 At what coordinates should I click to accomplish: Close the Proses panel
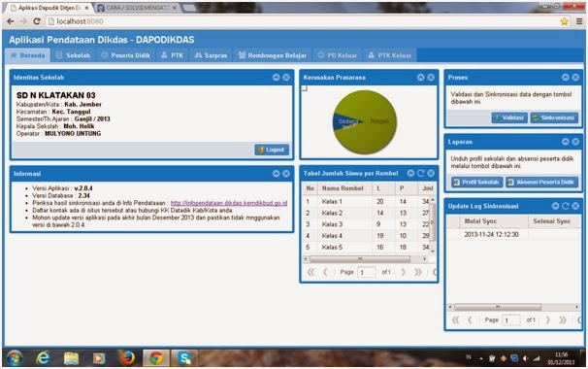[x=575, y=78]
